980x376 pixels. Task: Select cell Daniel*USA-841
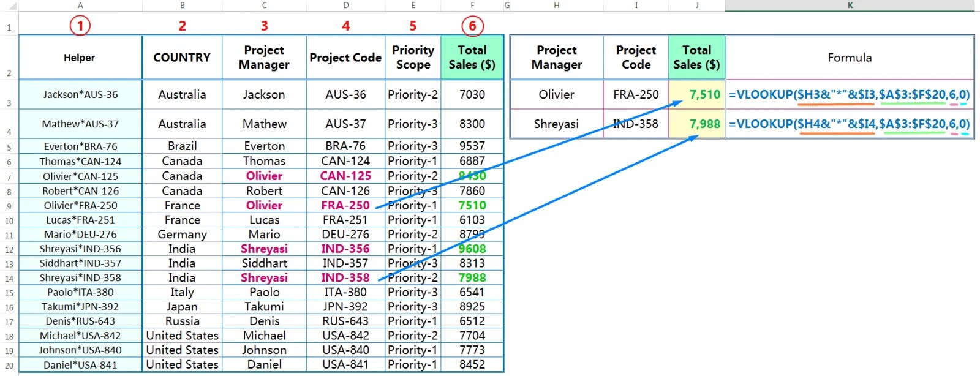coord(80,365)
